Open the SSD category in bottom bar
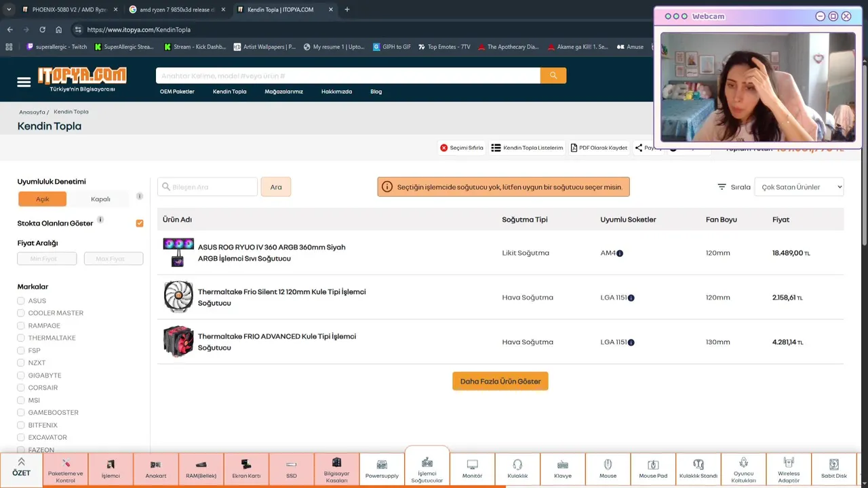 tap(292, 470)
